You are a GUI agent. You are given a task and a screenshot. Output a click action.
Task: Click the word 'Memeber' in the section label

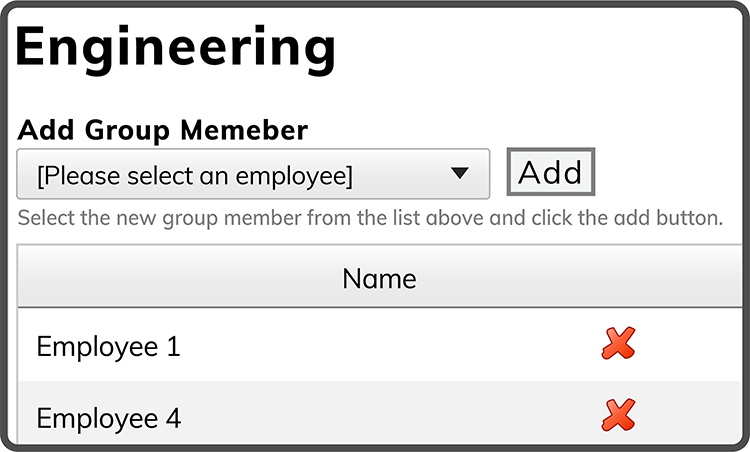pyautogui.click(x=244, y=130)
